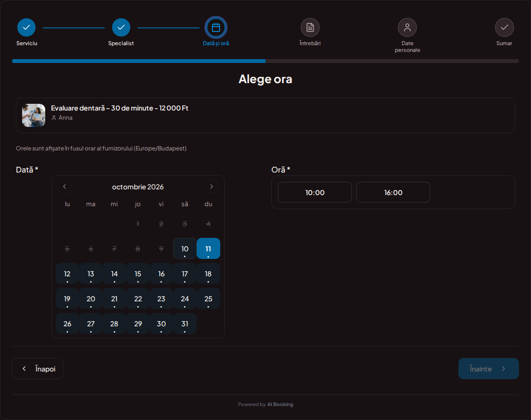
Task: Go to previous month in calendar
Action: pos(64,186)
